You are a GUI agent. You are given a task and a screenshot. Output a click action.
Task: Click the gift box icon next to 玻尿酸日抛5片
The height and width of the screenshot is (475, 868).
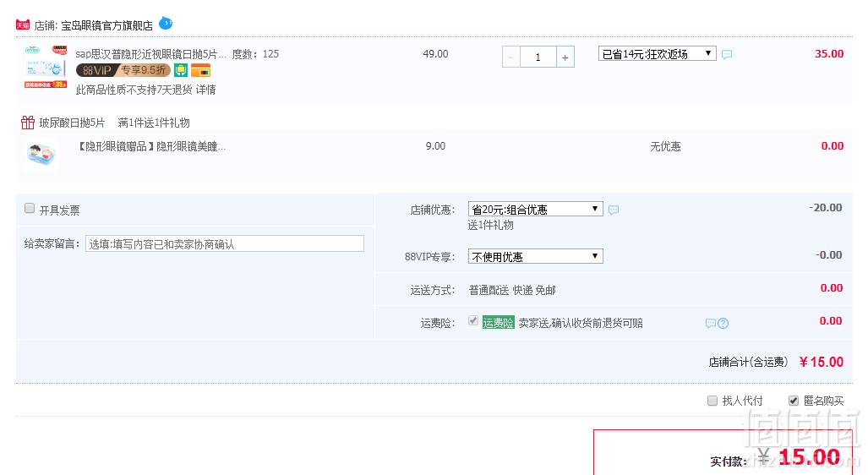28,123
